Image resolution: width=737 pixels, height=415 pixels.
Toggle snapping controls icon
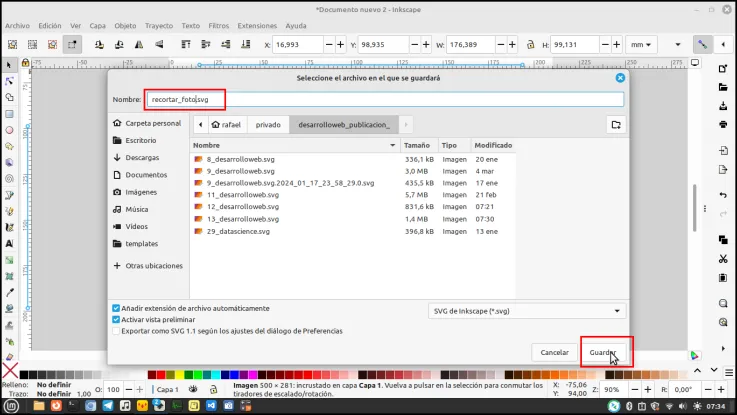click(703, 45)
